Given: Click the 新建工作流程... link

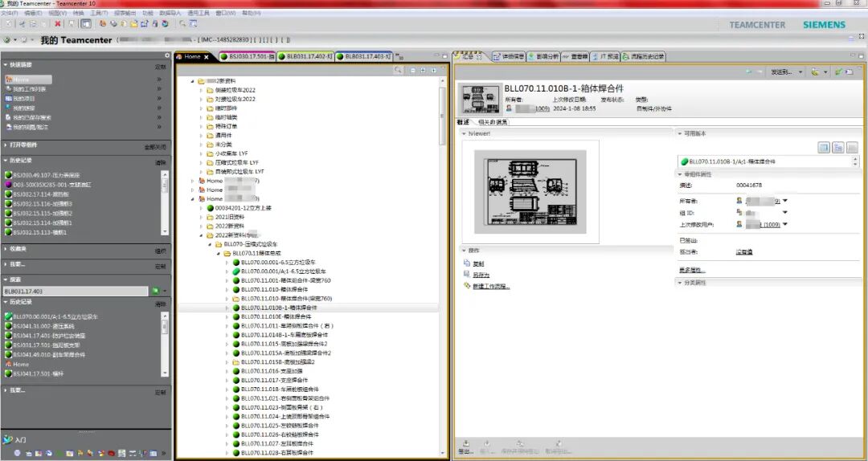Looking at the screenshot, I should [491, 286].
